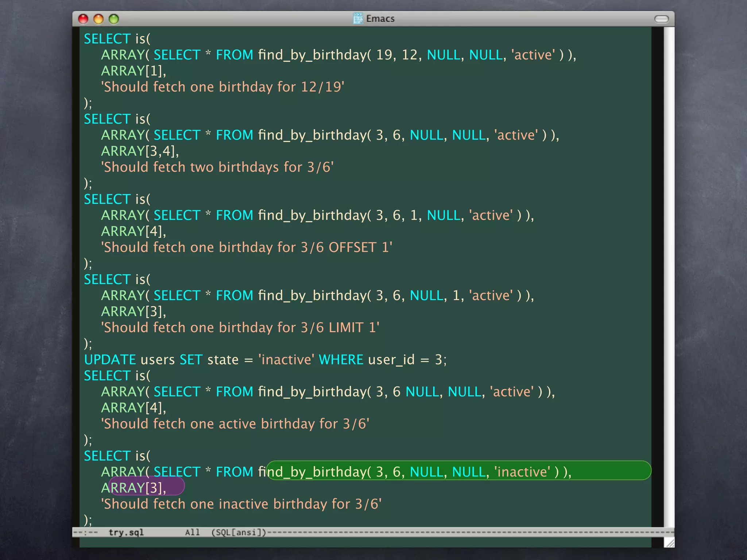Click 'Should fetch one active birthday for 3/6'
This screenshot has width=747, height=560.
pos(235,424)
